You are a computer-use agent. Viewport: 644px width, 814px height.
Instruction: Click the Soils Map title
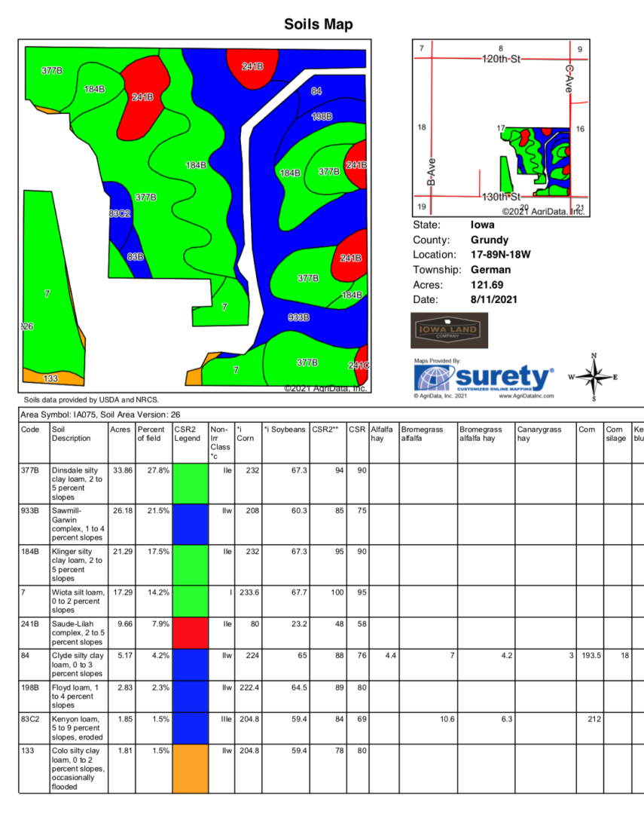(318, 24)
